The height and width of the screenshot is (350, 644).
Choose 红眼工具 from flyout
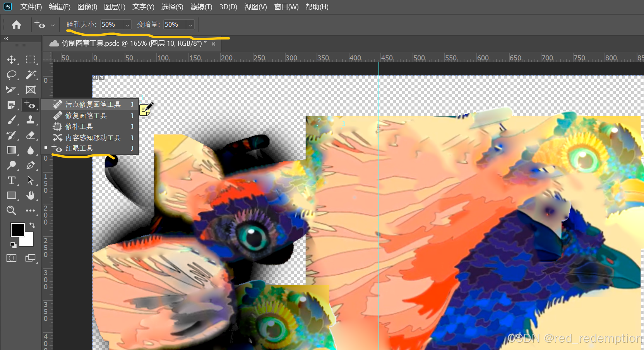[x=90, y=148]
